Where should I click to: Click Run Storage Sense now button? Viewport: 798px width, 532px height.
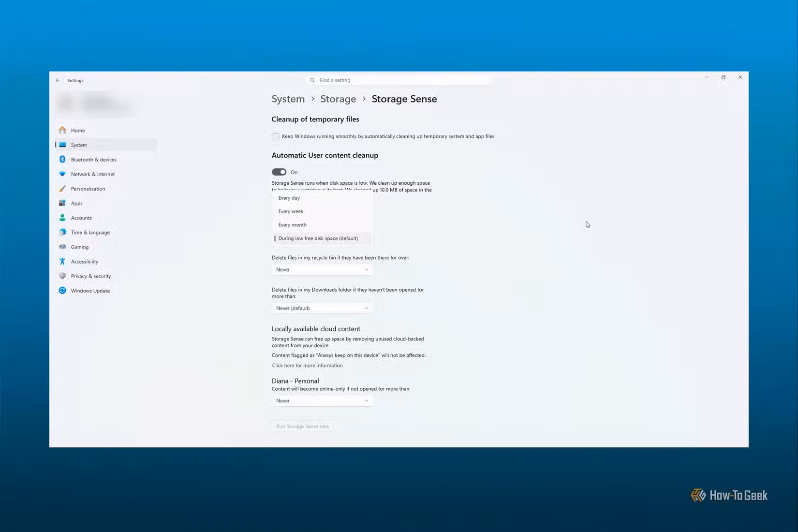(303, 426)
